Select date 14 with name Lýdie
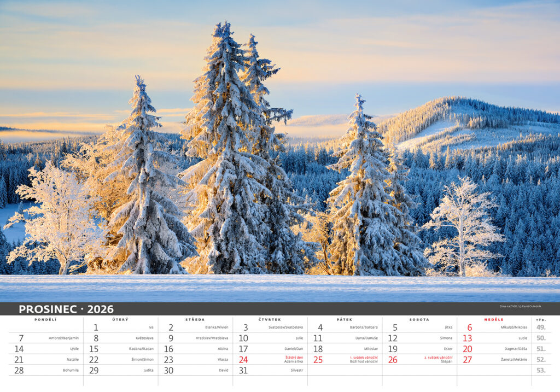Screen dimensions: 560x392 pos(19,349)
